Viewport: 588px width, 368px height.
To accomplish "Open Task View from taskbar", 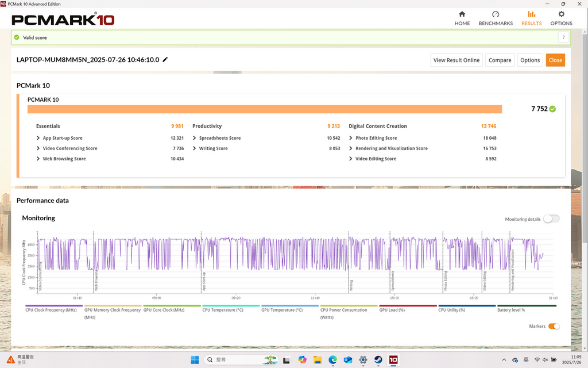I will click(x=287, y=360).
